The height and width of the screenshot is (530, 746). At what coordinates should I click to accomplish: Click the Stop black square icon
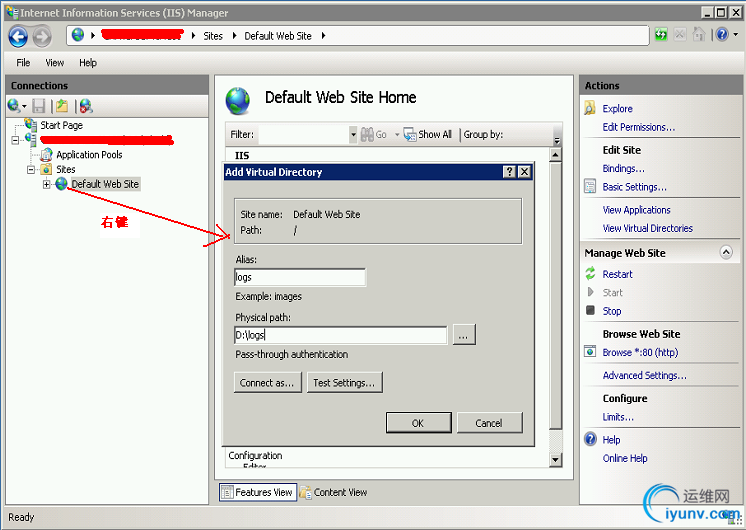590,310
